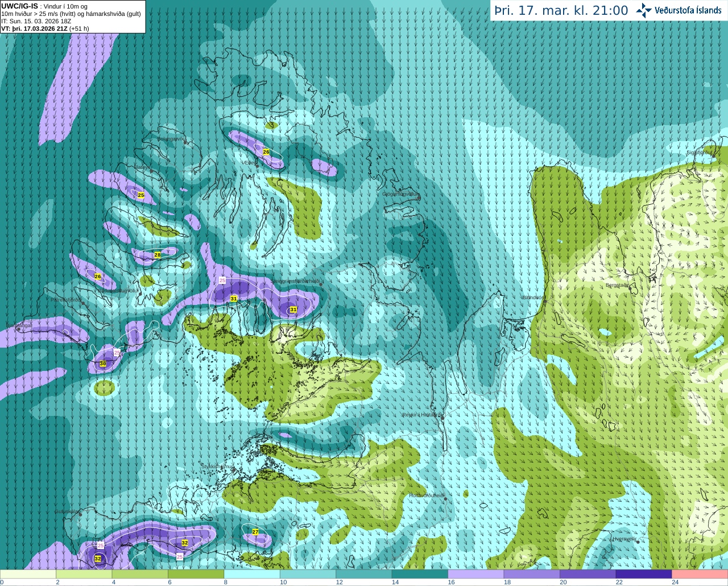
Task: Click the Reykir í Hrútafirði station label
Action: (423, 415)
